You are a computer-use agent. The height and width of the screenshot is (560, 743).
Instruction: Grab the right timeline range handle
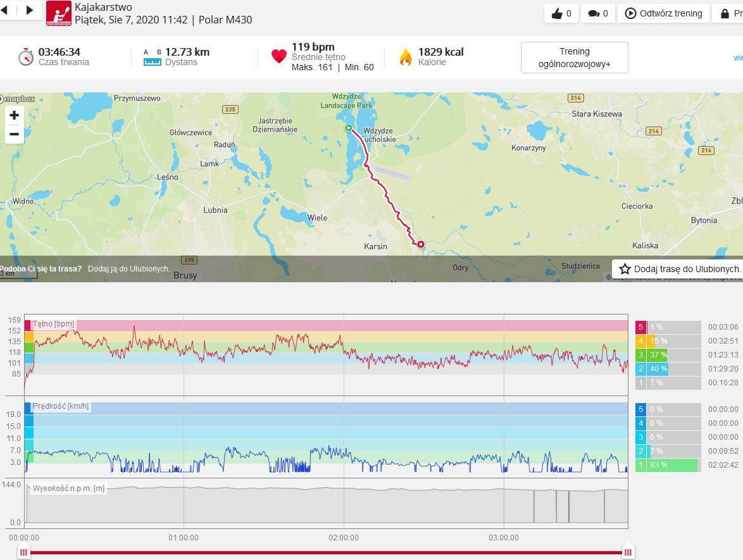(x=628, y=552)
